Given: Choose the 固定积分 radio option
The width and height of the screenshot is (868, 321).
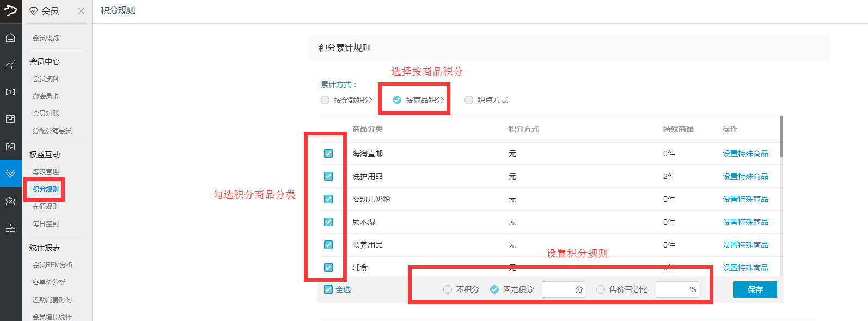Looking at the screenshot, I should 494,289.
